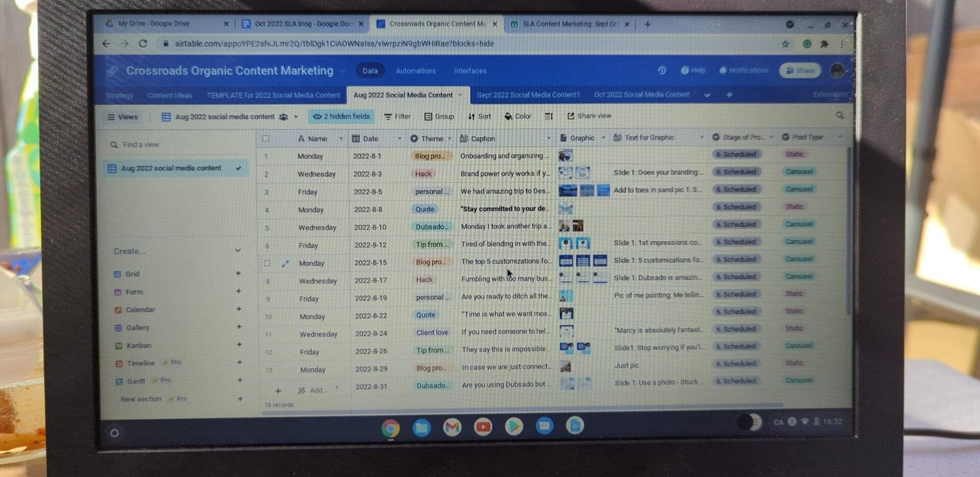Screen dimensions: 980x477
Task: Open the Content Ideas table tab
Action: pyautogui.click(x=170, y=96)
